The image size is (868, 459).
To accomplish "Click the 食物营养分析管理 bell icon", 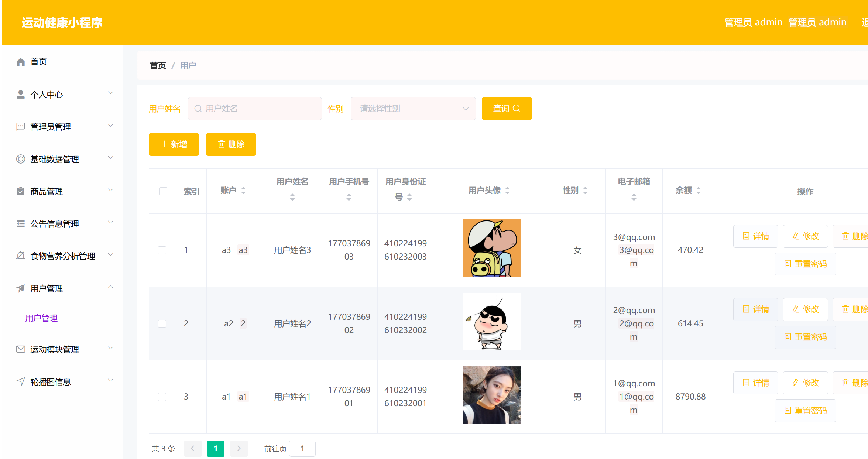I will pyautogui.click(x=21, y=256).
